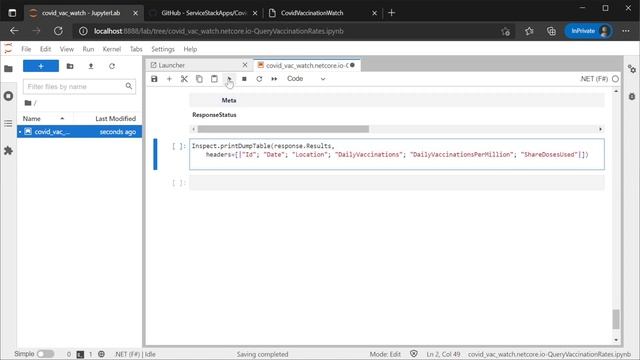Paste cell from clipboard
This screenshot has width=640, height=360.
[x=214, y=79]
